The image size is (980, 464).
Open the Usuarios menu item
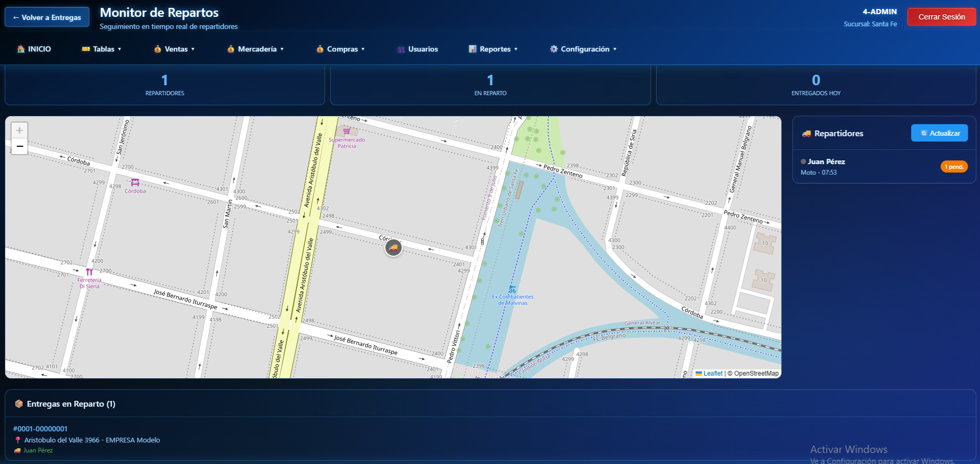pos(418,49)
